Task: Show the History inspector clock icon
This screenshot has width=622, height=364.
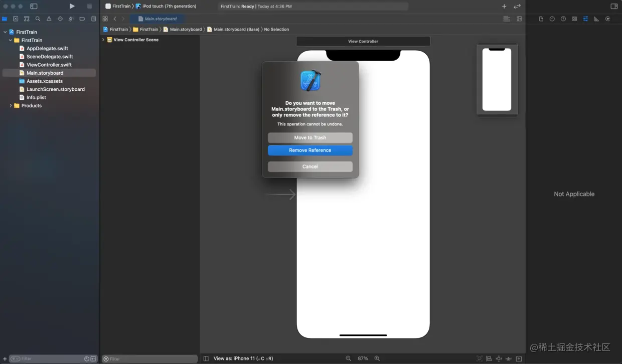Action: pyautogui.click(x=552, y=19)
